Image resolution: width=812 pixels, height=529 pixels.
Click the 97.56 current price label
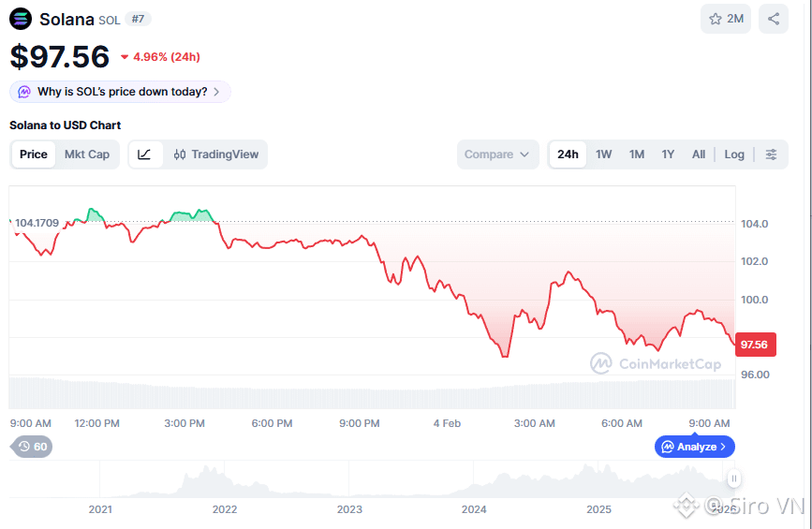[754, 345]
